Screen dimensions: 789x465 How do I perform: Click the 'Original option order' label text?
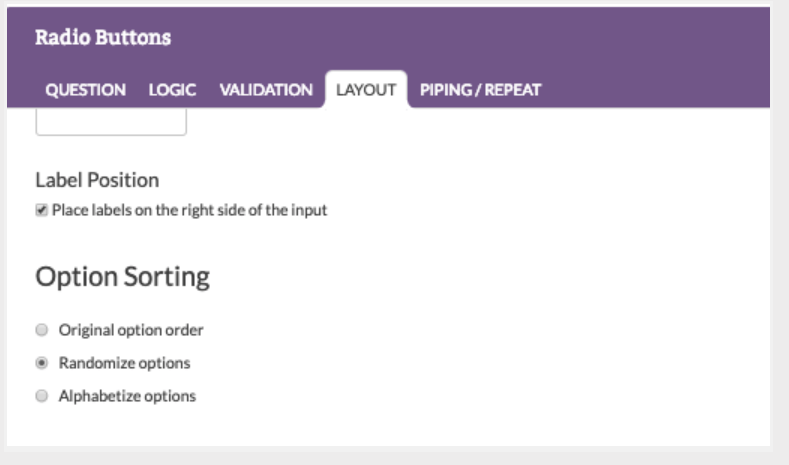pyautogui.click(x=131, y=329)
